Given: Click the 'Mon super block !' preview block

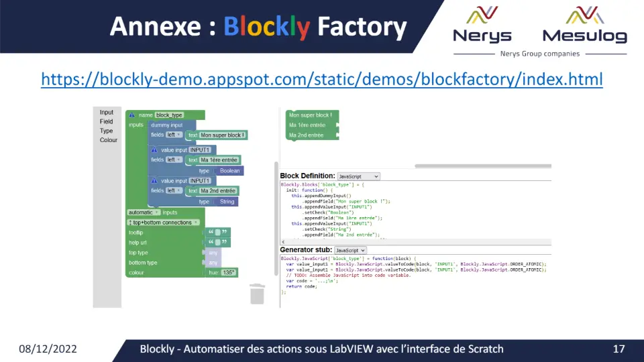Looking at the screenshot, I should pyautogui.click(x=312, y=115).
